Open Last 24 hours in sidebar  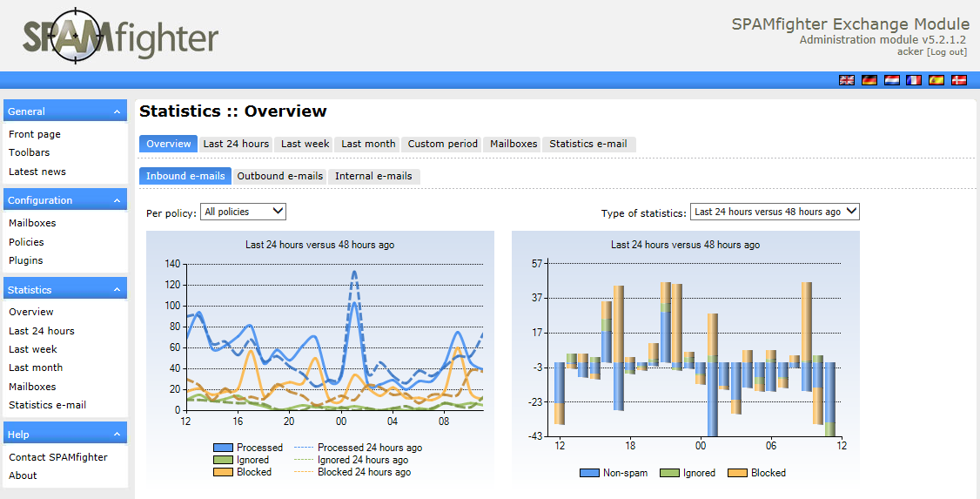[41, 331]
